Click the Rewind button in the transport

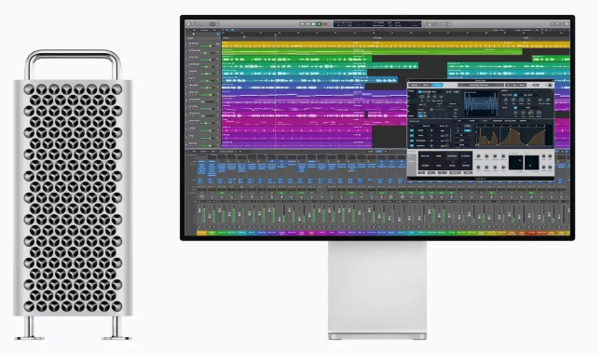click(303, 24)
